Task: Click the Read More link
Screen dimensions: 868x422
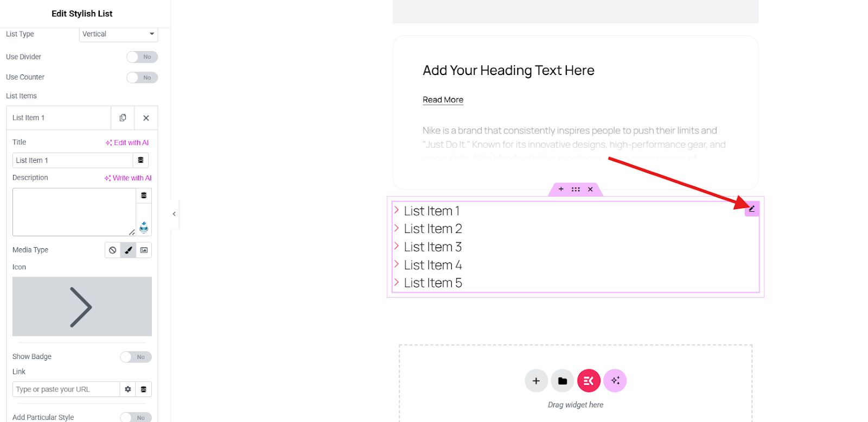Action: point(443,100)
